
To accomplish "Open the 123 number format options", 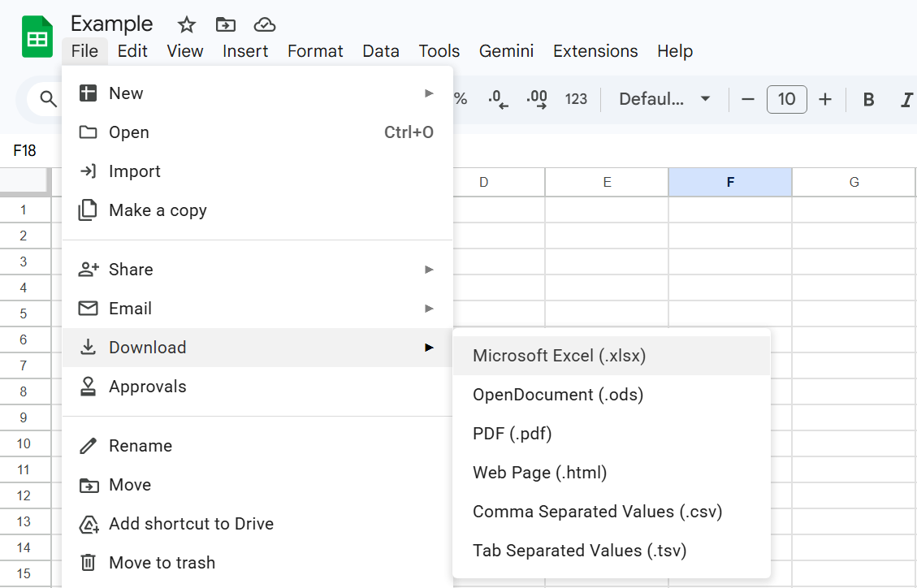I will (576, 99).
